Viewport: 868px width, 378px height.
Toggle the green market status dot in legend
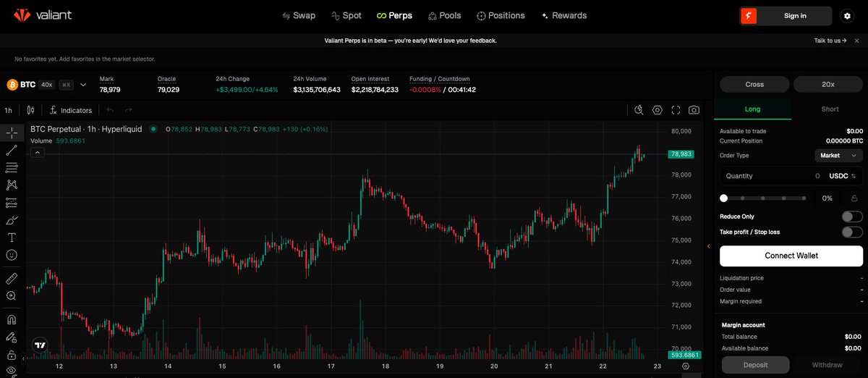coord(153,129)
